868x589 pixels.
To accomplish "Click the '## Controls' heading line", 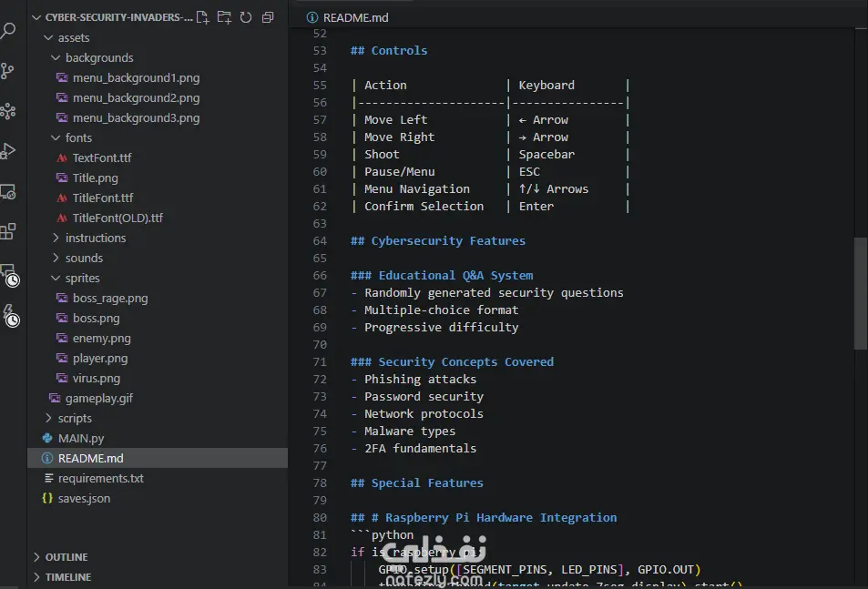I will pyautogui.click(x=389, y=50).
